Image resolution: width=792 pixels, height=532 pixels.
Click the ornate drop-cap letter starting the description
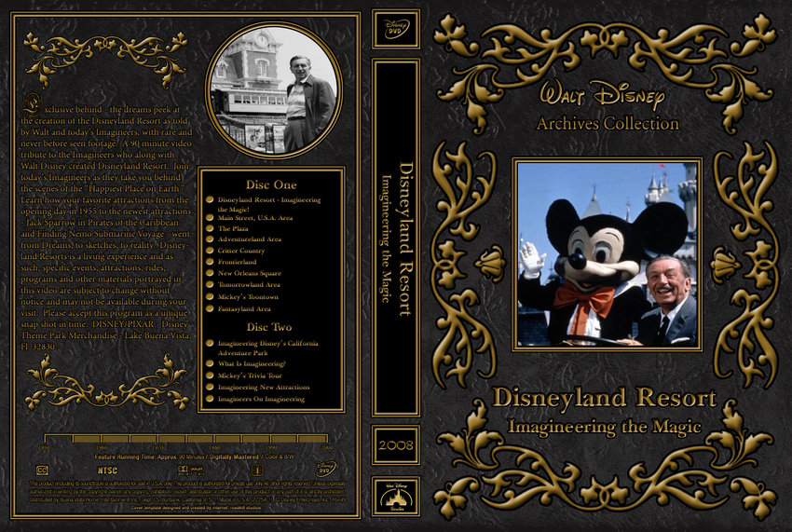pyautogui.click(x=31, y=104)
